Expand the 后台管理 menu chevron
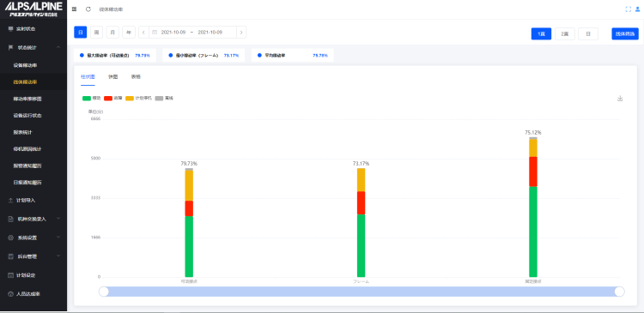Screen dimensions: 644x313 coord(58,256)
